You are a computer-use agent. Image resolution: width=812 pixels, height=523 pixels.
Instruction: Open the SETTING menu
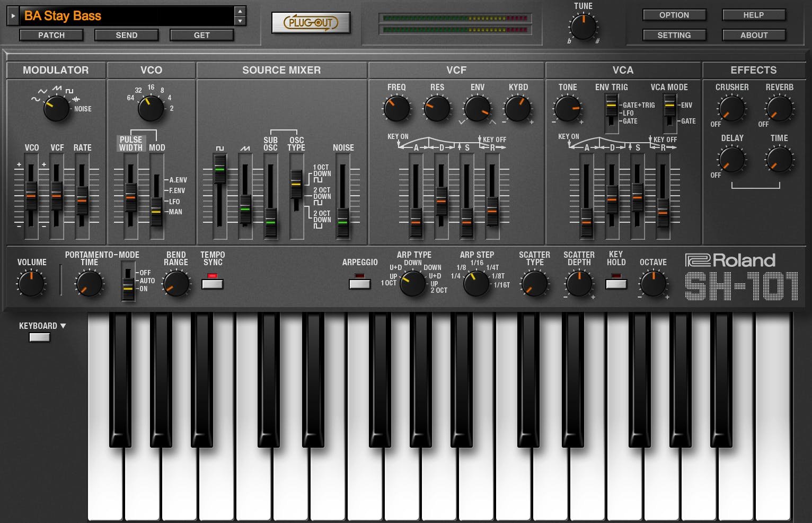[x=674, y=35]
